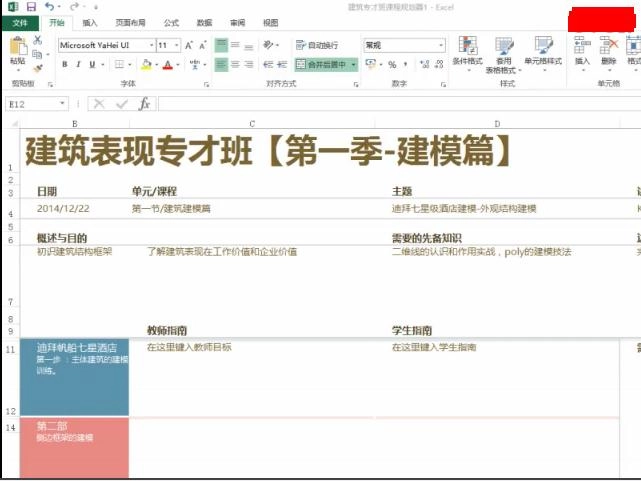Image resolution: width=641 pixels, height=481 pixels.
Task: Toggle Wrap Text (自动换行)
Action: [x=317, y=45]
